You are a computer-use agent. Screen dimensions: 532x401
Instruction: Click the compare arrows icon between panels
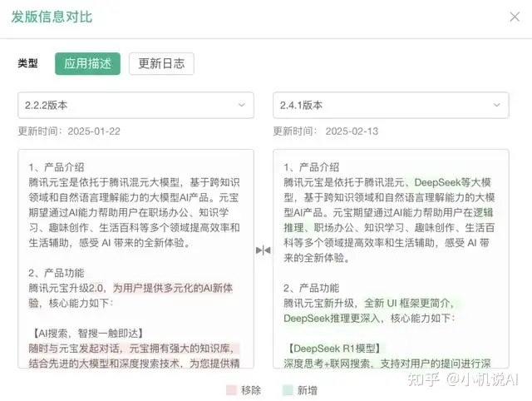(264, 250)
